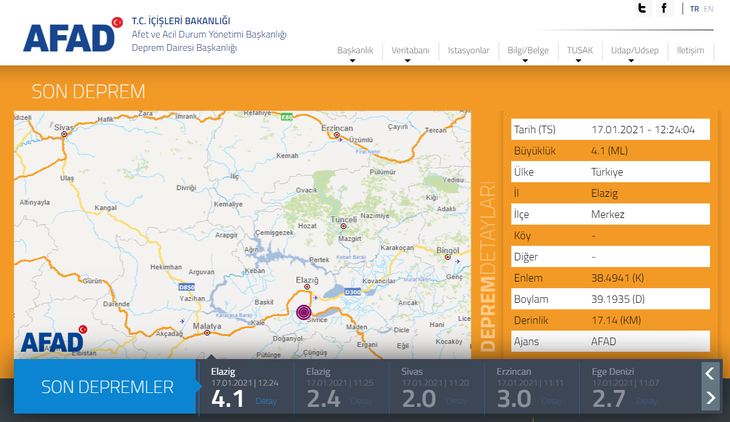Open the TUSAK dropdown menu

[x=579, y=50]
